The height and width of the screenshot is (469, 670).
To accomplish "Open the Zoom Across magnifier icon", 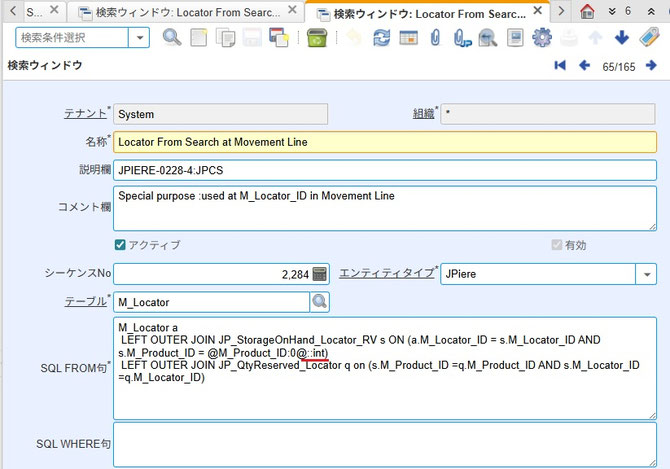I will point(488,38).
